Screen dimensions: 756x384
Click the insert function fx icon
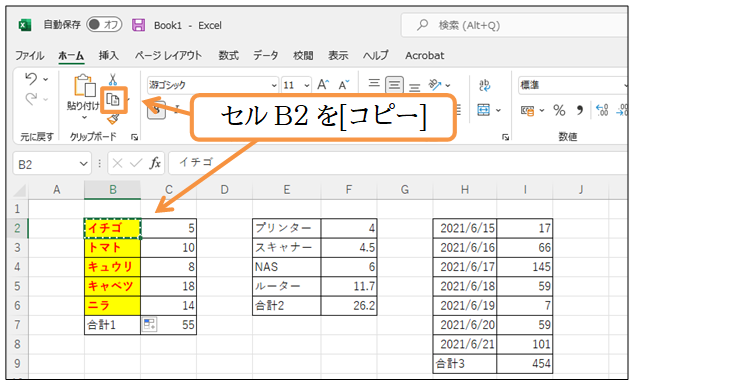coord(155,164)
